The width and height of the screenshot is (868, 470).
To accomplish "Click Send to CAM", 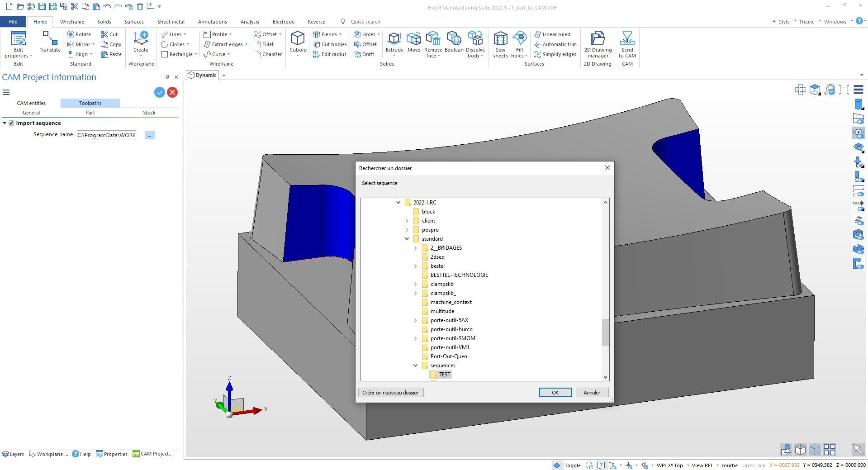I will 627,44.
